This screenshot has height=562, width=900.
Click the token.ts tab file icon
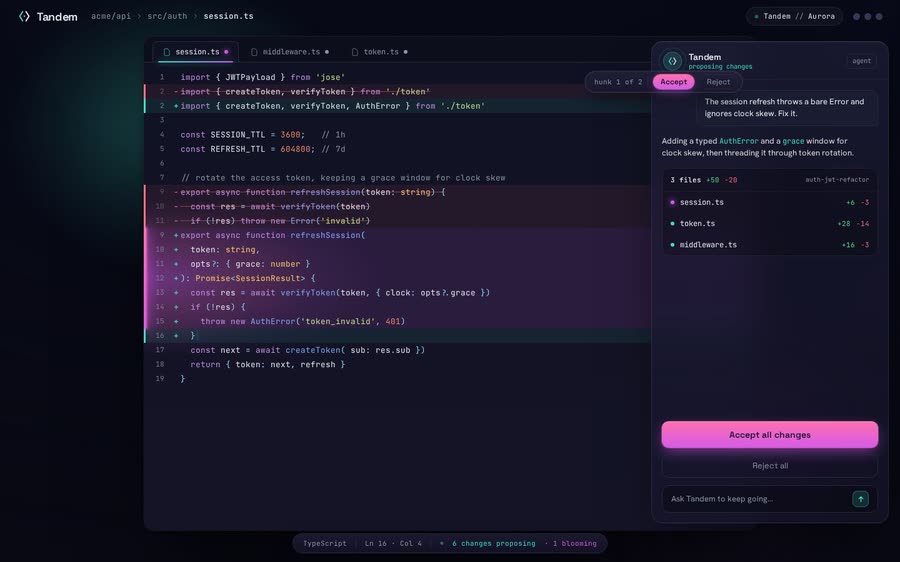click(355, 52)
